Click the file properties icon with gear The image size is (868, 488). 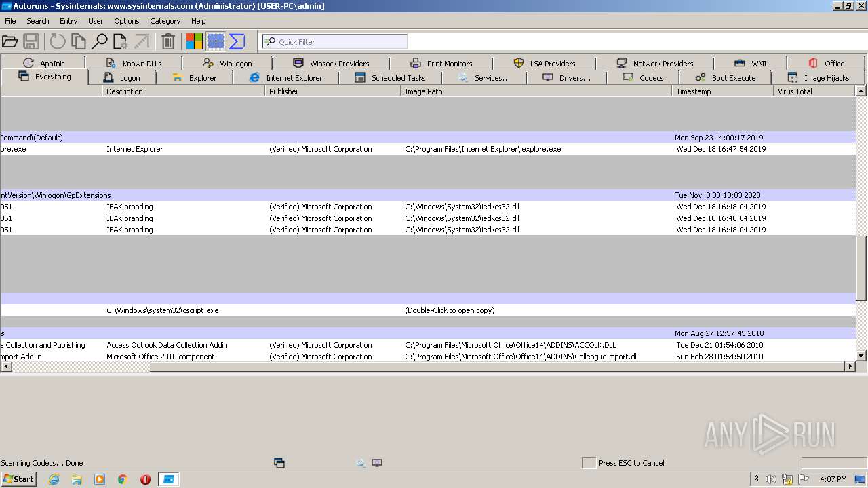121,42
